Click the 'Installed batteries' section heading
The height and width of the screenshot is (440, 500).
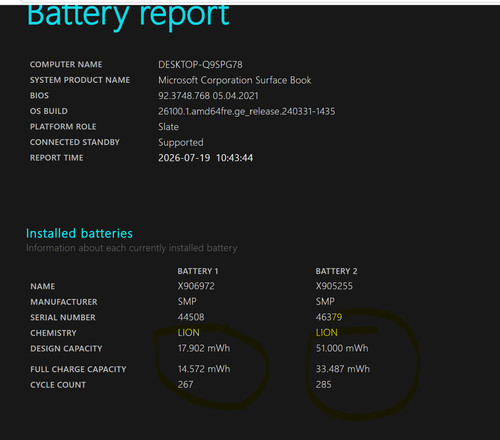pos(79,233)
